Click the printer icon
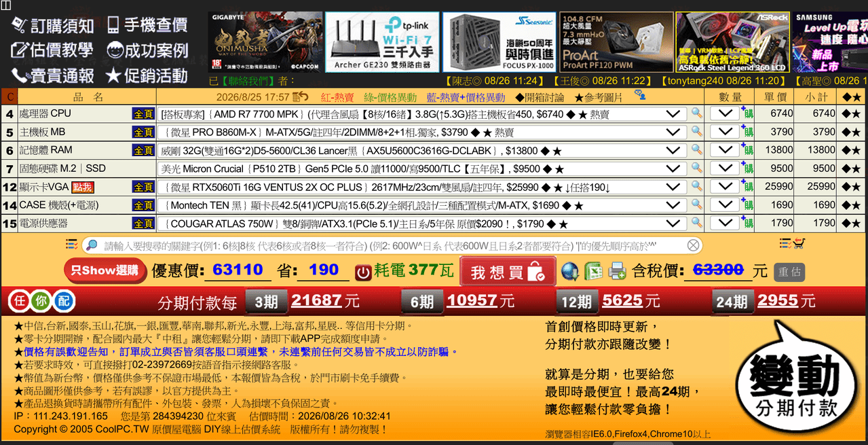The height and width of the screenshot is (445, 868). point(617,272)
